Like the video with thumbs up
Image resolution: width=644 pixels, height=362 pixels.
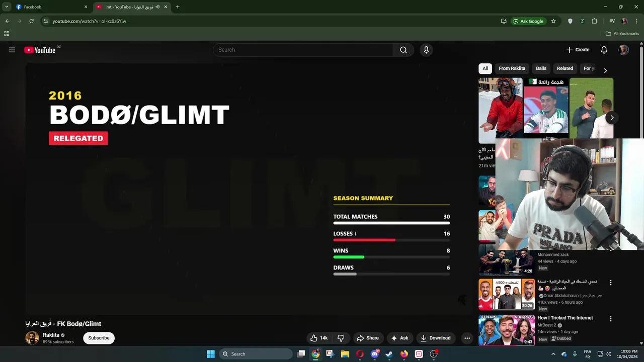pos(319,338)
